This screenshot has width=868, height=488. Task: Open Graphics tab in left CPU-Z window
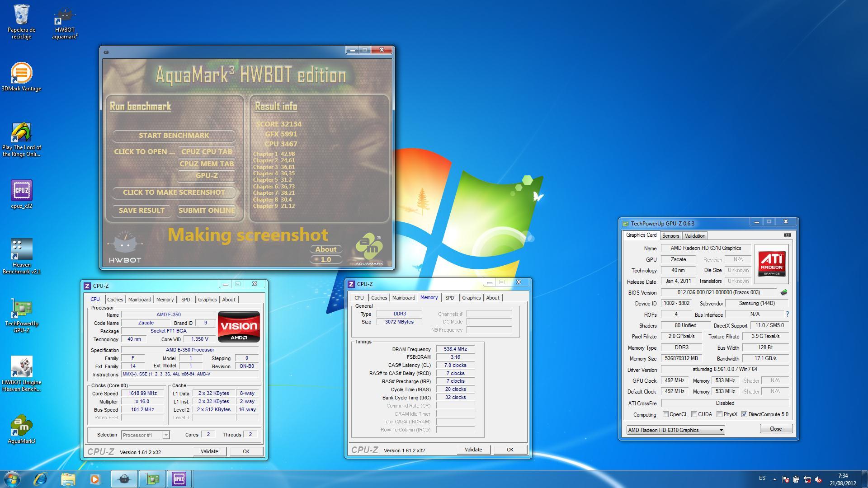click(207, 300)
